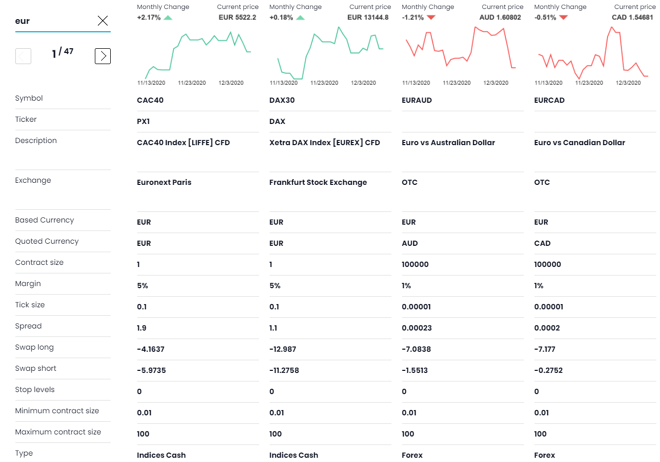Click the Spread row label
The image size is (660, 462).
coord(28,326)
